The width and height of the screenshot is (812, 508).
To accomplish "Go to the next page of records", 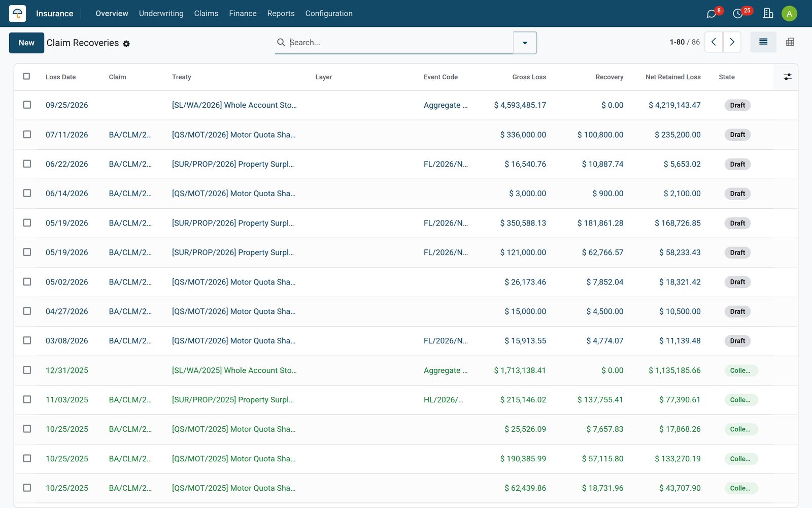I will point(732,42).
